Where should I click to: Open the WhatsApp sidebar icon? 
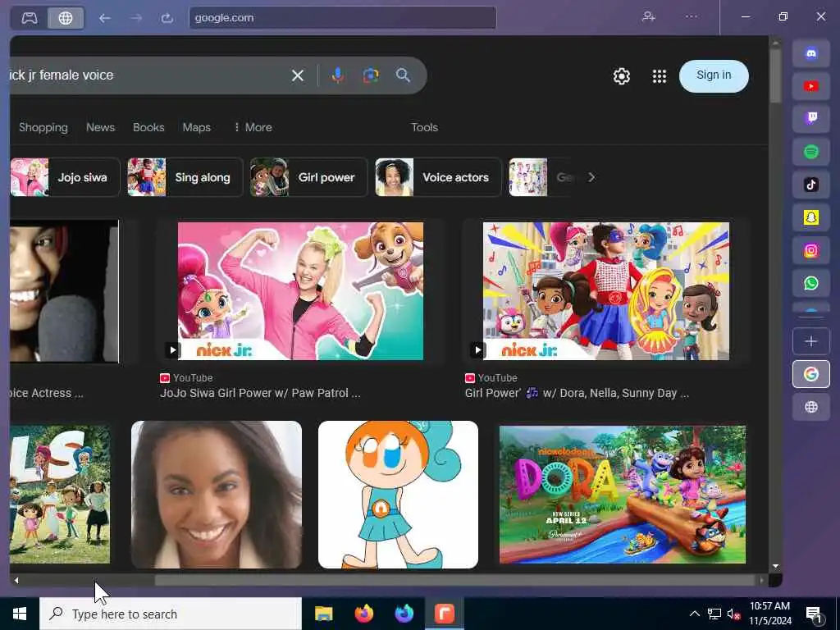[811, 283]
